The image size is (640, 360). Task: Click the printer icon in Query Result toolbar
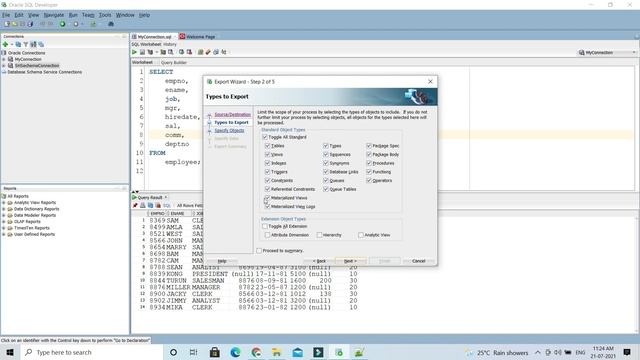[x=142, y=205]
